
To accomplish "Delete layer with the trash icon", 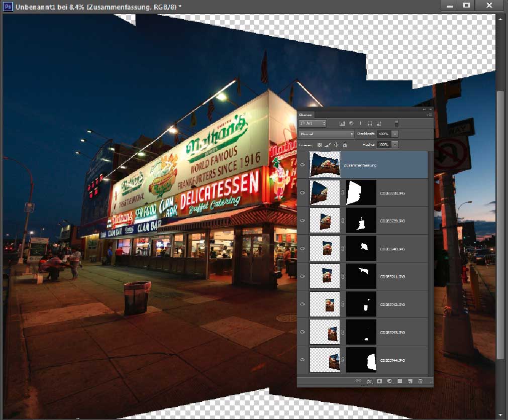I will (x=421, y=381).
